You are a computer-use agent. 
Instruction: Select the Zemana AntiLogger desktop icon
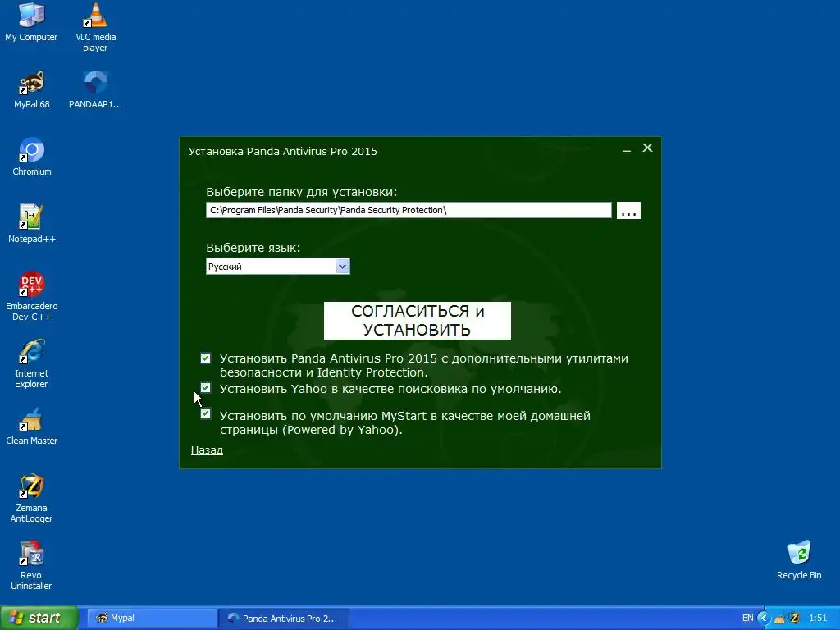pyautogui.click(x=32, y=498)
